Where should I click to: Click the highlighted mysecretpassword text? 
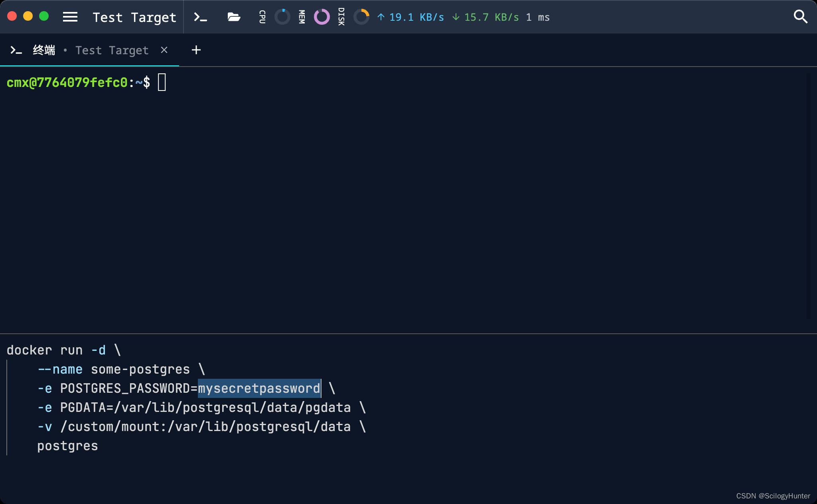tap(259, 388)
